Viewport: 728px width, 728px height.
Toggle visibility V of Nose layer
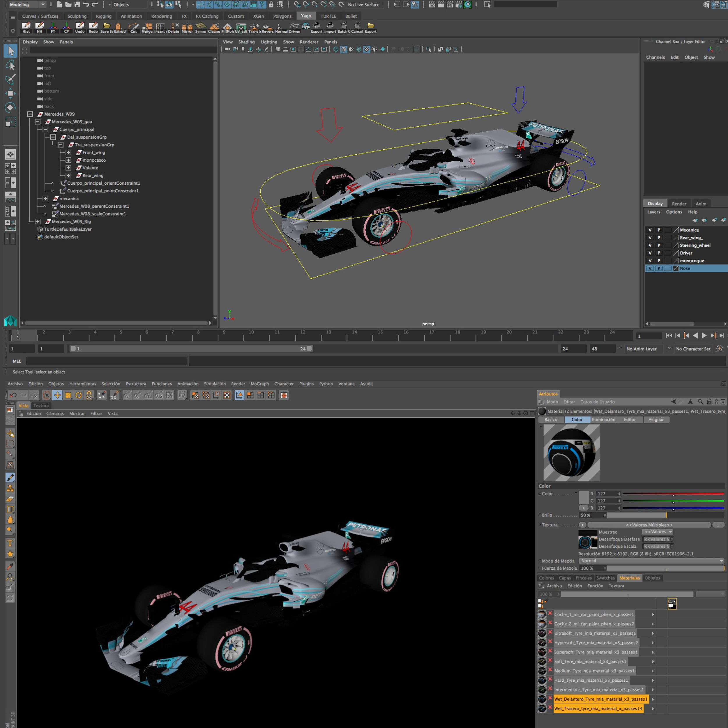tap(650, 268)
